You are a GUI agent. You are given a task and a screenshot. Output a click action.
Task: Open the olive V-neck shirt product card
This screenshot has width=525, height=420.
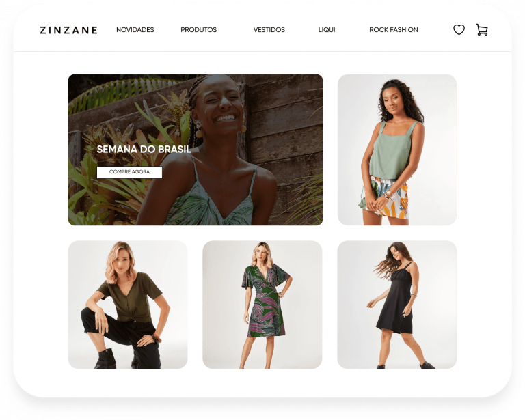(x=128, y=305)
